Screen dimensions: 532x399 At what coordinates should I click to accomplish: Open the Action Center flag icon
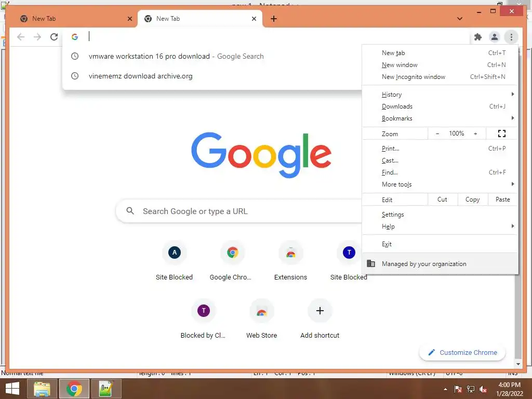(x=458, y=389)
